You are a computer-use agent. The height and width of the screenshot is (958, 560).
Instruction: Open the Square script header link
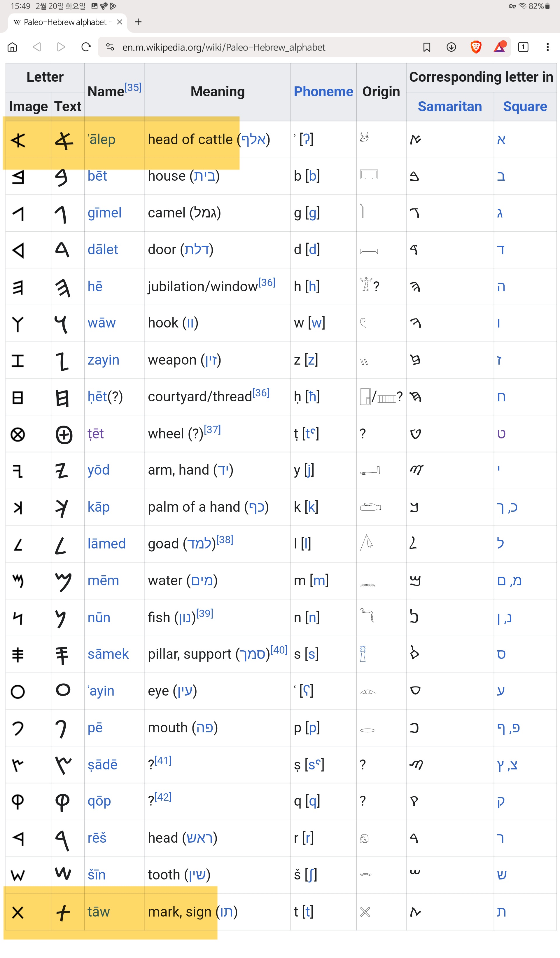(525, 107)
